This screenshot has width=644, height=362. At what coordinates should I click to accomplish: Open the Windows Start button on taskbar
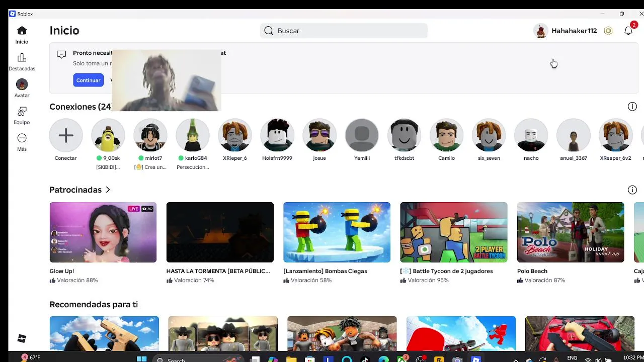tap(141, 358)
